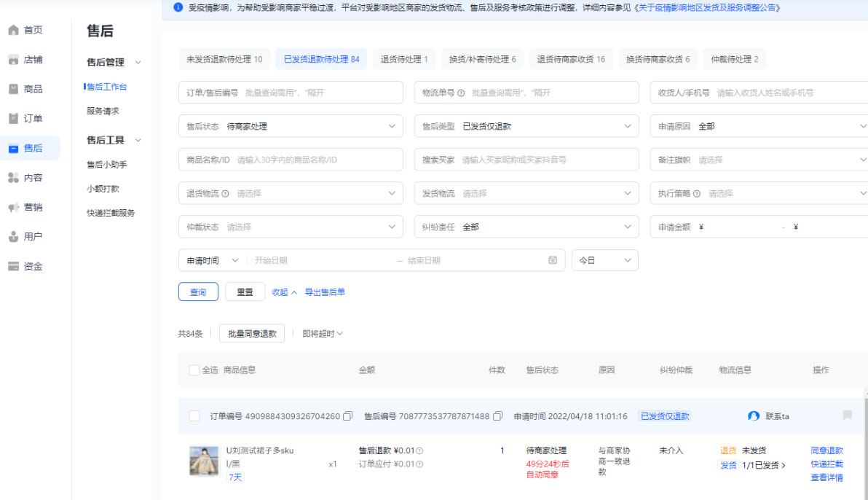The width and height of the screenshot is (868, 500).
Task: Check the 全选 select-all checkbox
Action: (x=194, y=370)
